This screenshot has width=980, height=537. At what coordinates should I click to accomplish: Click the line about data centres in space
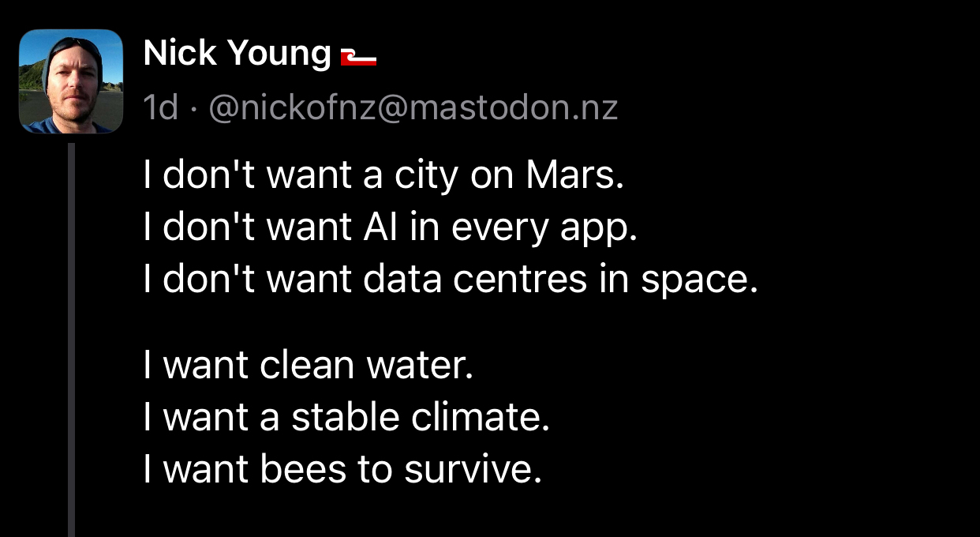pos(450,280)
